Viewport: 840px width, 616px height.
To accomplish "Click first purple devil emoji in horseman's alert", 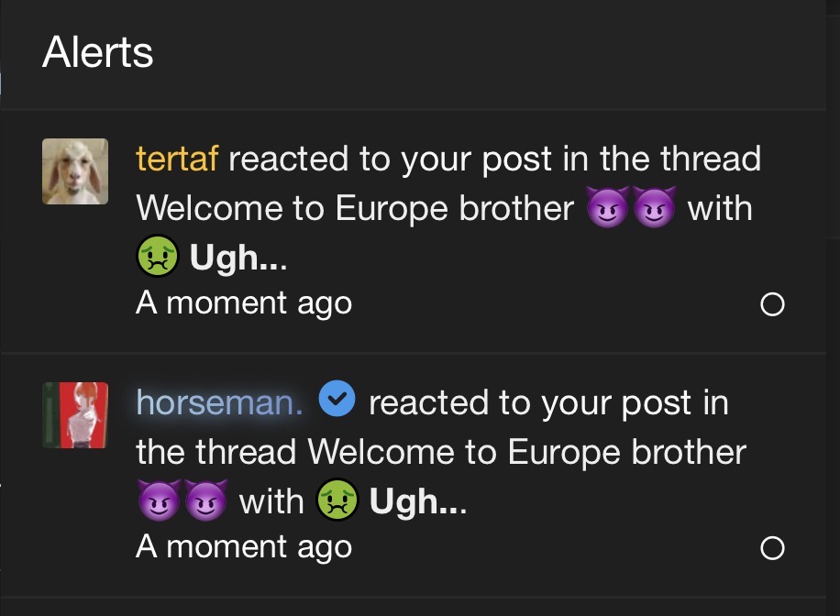I will pyautogui.click(x=160, y=500).
